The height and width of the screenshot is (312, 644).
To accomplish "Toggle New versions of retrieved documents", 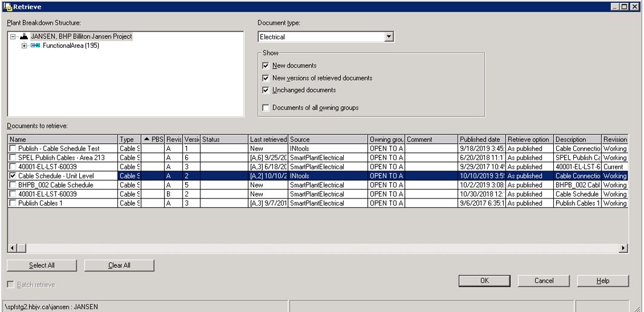I will point(266,78).
